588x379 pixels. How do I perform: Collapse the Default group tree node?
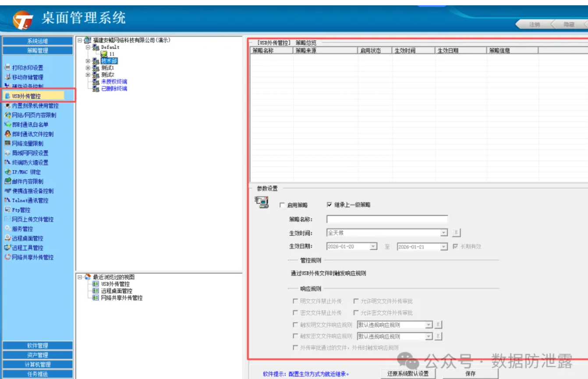(x=88, y=47)
